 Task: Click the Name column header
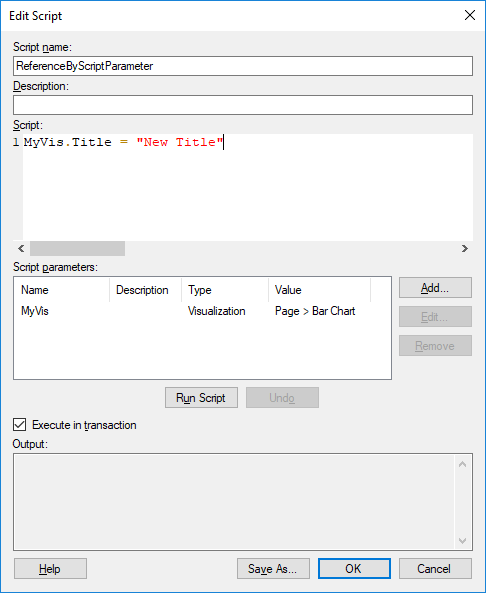62,290
